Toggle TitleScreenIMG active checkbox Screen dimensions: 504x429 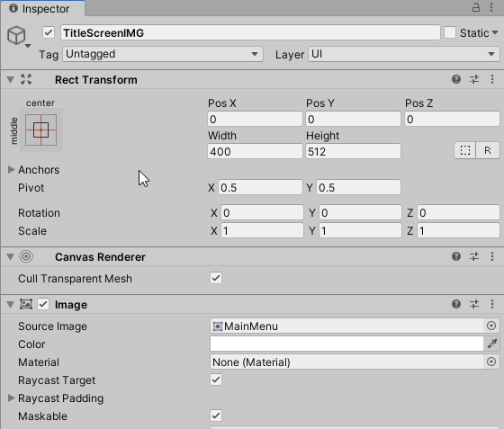tap(49, 32)
